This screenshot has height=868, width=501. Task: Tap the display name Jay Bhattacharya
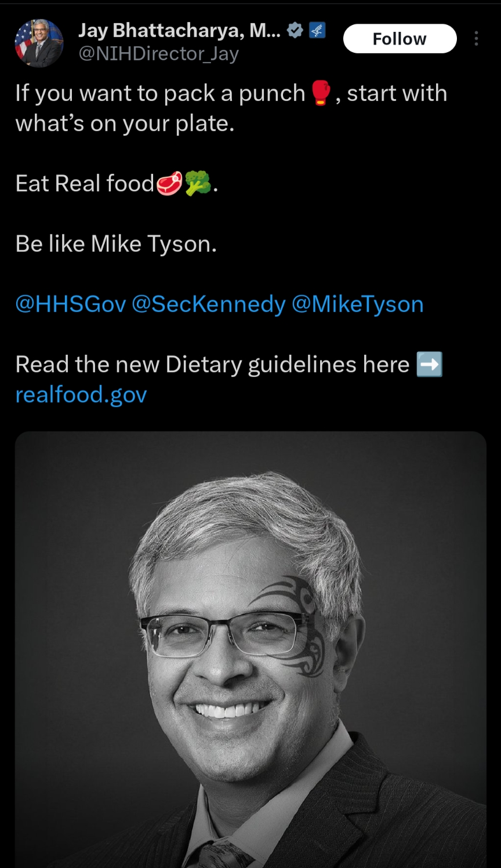[x=180, y=30]
